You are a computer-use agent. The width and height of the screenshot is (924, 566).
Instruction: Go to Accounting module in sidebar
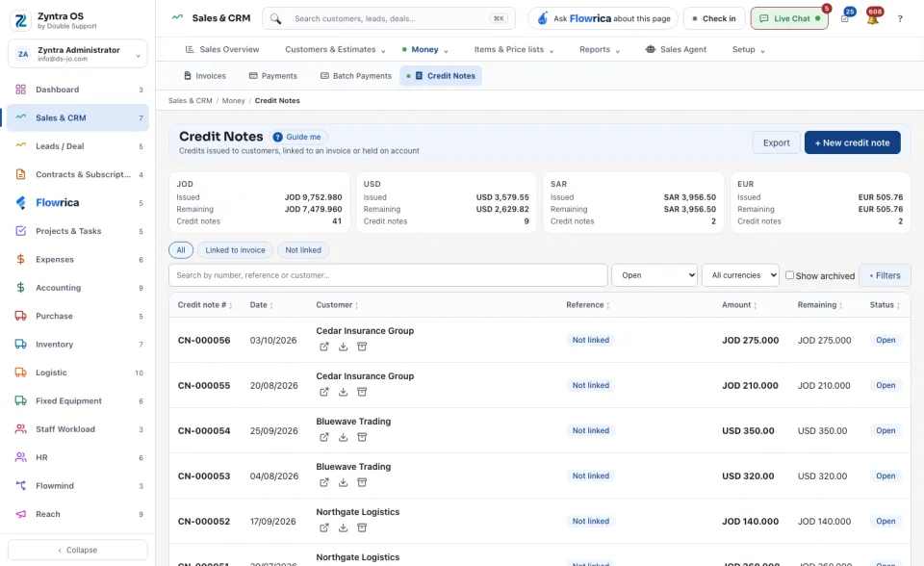(x=78, y=288)
